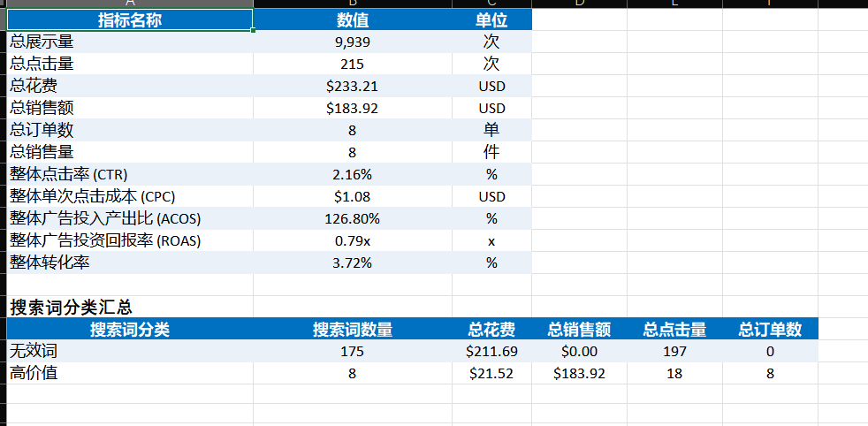Click the 整体广告投资回报率 (ROAS) label
The width and height of the screenshot is (868, 426).
point(130,241)
